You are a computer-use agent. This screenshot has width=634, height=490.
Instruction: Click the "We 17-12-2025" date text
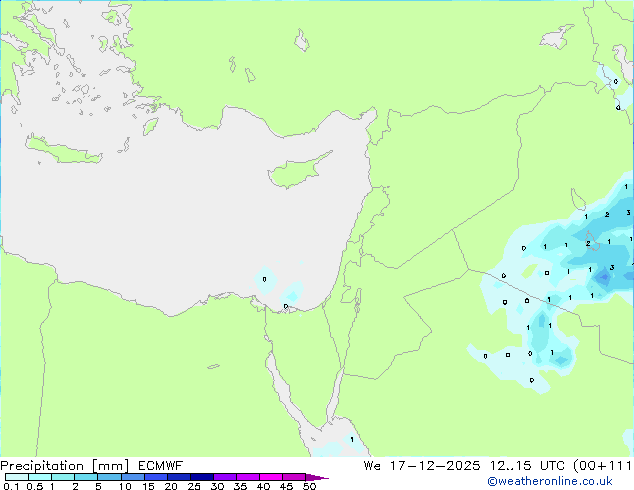tap(422, 466)
